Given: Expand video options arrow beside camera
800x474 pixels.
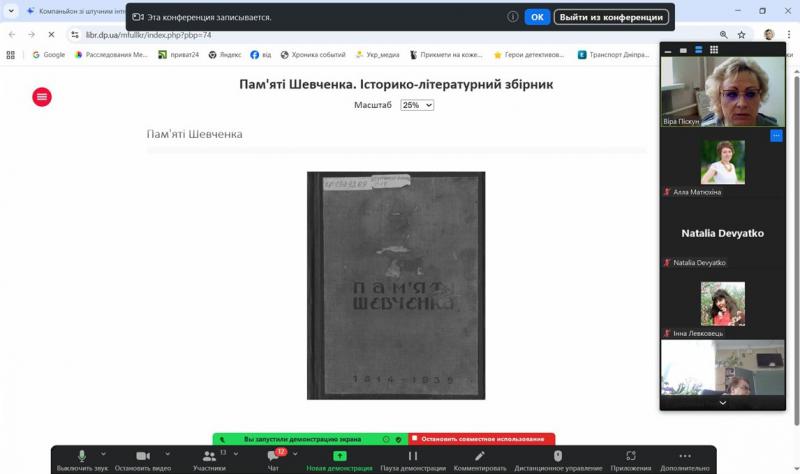Looking at the screenshot, I should pyautogui.click(x=168, y=453).
